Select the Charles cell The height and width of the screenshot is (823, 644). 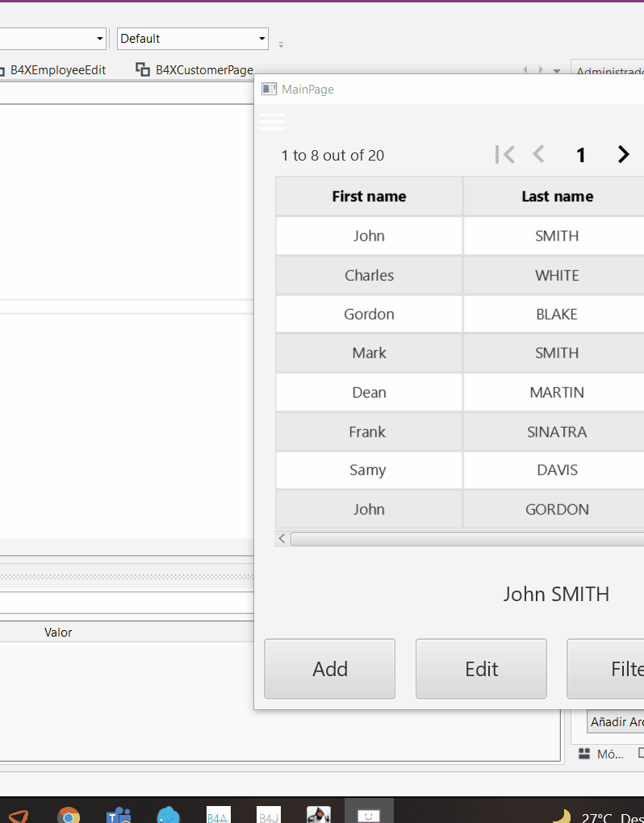369,275
